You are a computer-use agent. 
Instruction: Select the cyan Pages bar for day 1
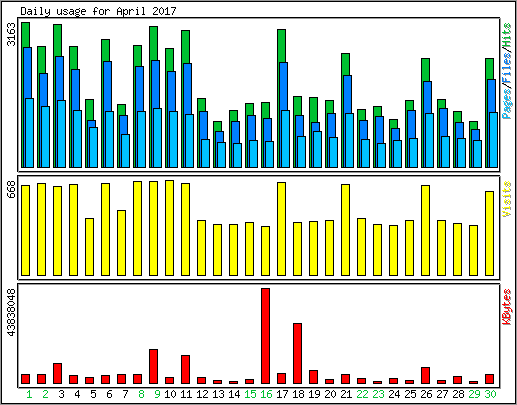30,133
